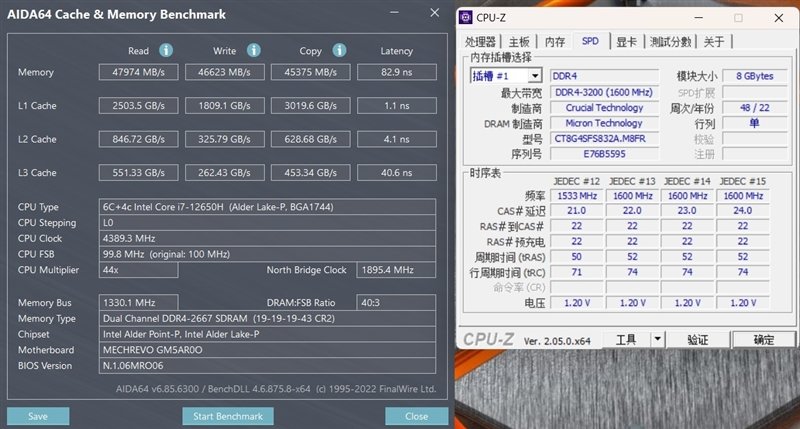Open the memory slot #1 dropdown in CPU-Z
The height and width of the screenshot is (429, 800).
tap(535, 76)
